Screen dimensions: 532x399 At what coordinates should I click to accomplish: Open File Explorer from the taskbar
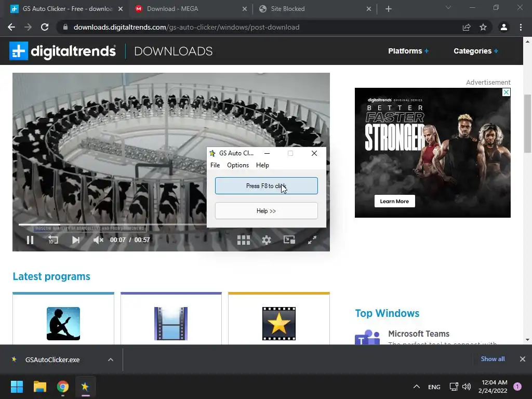pyautogui.click(x=39, y=387)
